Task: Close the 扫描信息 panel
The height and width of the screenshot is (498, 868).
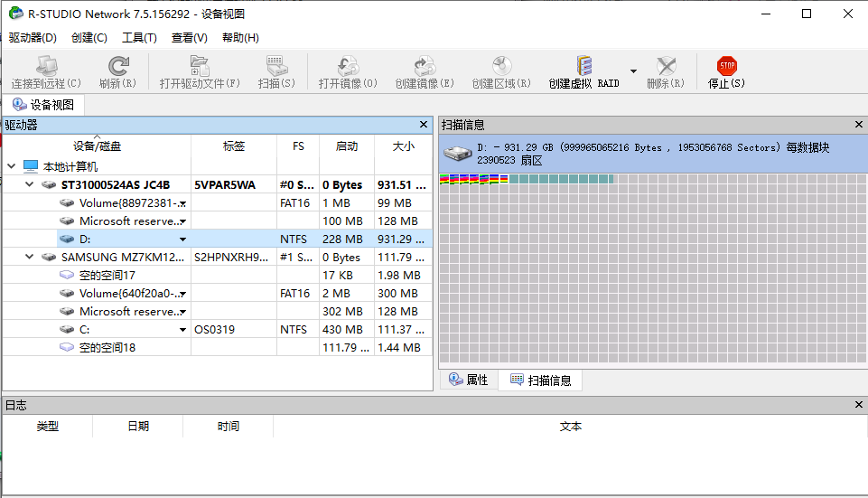Action: point(859,125)
